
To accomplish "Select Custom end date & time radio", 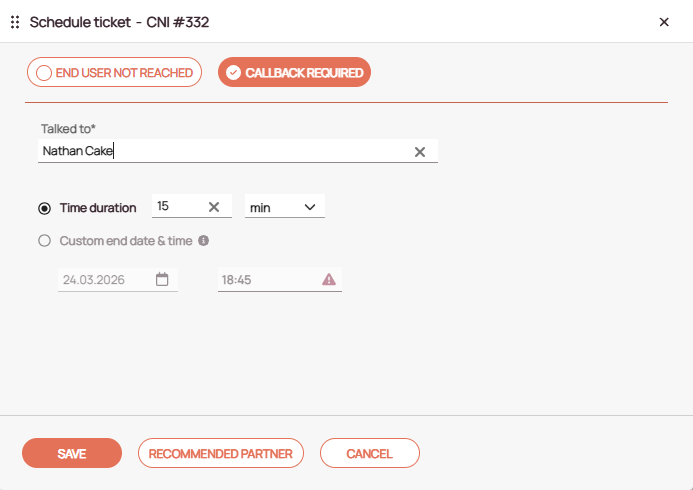I will tap(44, 241).
